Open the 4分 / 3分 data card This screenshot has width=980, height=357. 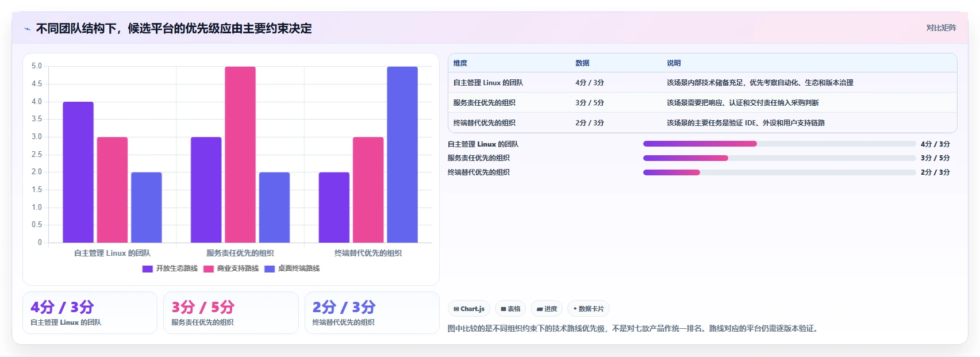click(90, 313)
